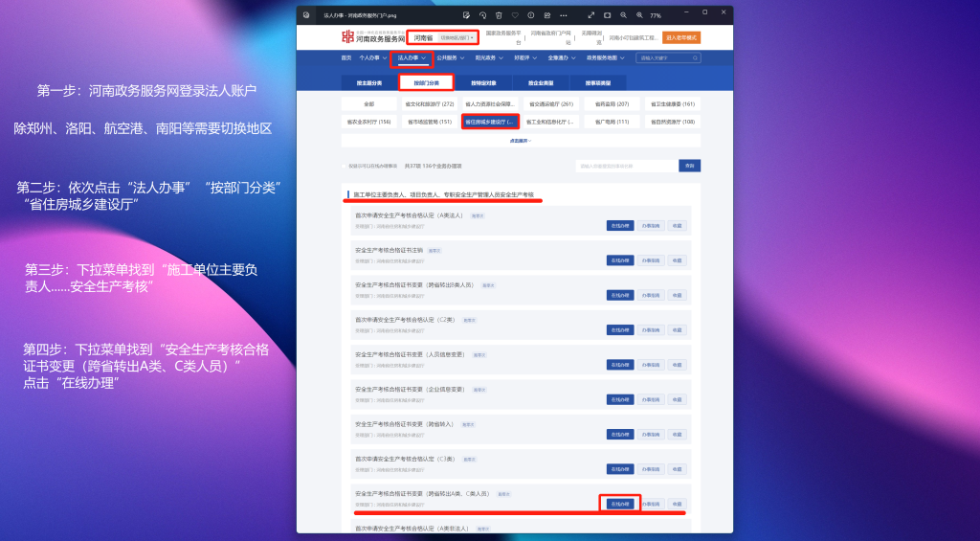Viewport: 980px width, 541px height.
Task: Select the 省卫生健康委 (161) filter
Action: (x=673, y=103)
